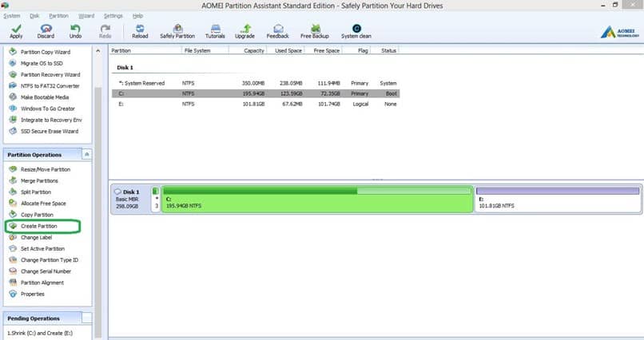Sort by the Capacity column header
This screenshot has height=340, width=644.
(x=248, y=50)
